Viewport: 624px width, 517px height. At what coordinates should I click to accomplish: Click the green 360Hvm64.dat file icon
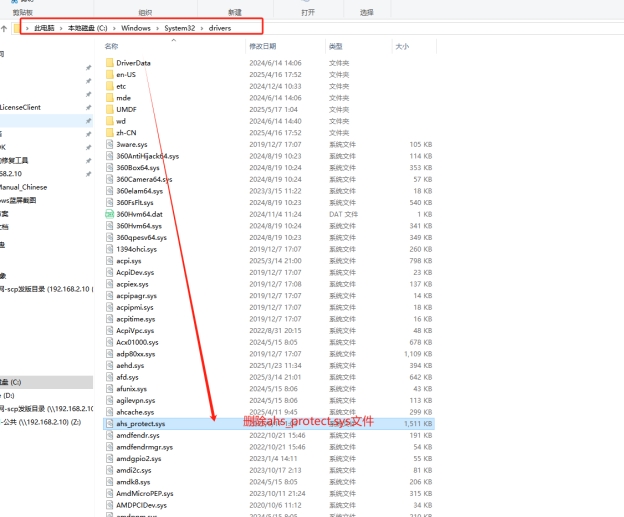click(109, 214)
